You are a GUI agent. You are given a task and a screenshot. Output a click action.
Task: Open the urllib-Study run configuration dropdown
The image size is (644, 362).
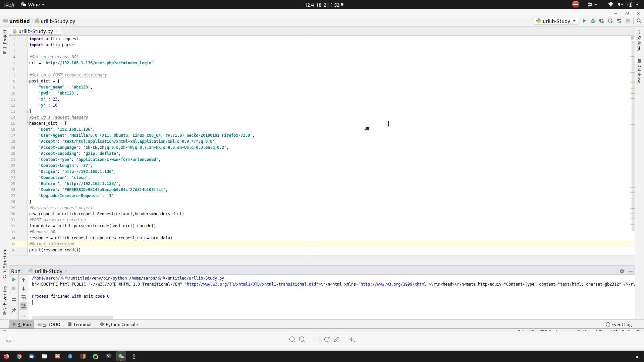click(x=556, y=21)
